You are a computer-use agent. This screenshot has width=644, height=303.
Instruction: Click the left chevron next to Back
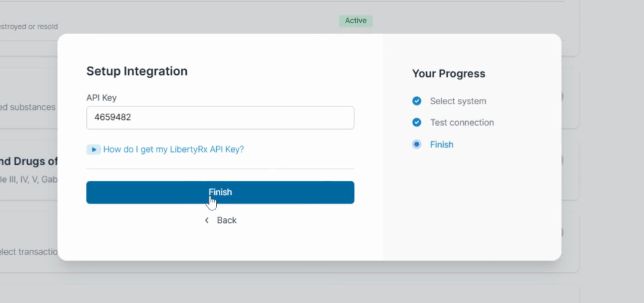tap(207, 221)
